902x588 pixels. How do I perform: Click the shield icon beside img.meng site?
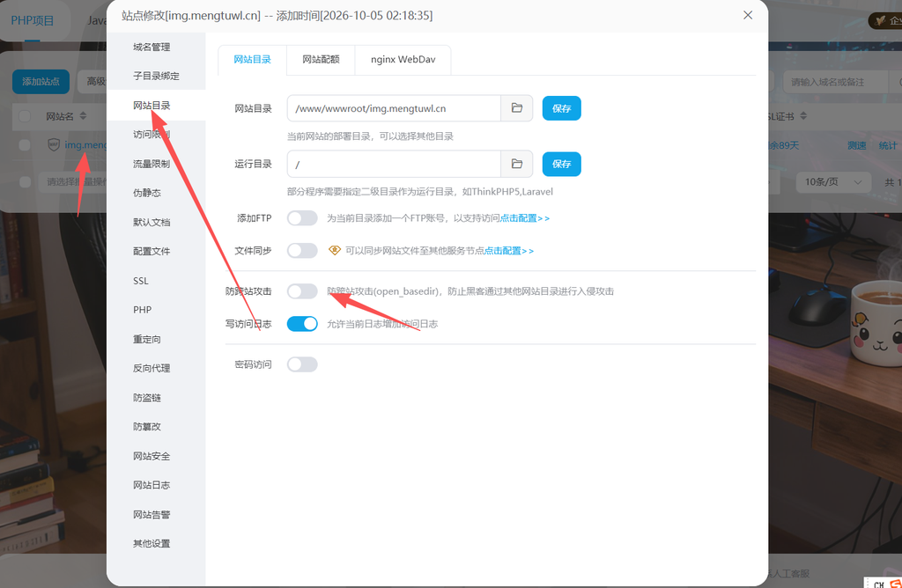(x=54, y=145)
